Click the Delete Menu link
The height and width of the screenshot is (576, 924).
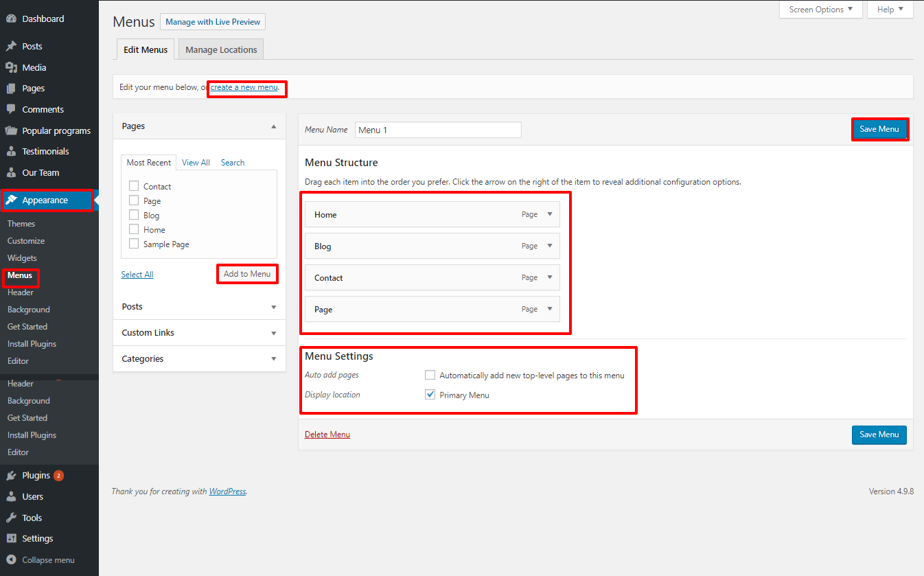pos(327,435)
